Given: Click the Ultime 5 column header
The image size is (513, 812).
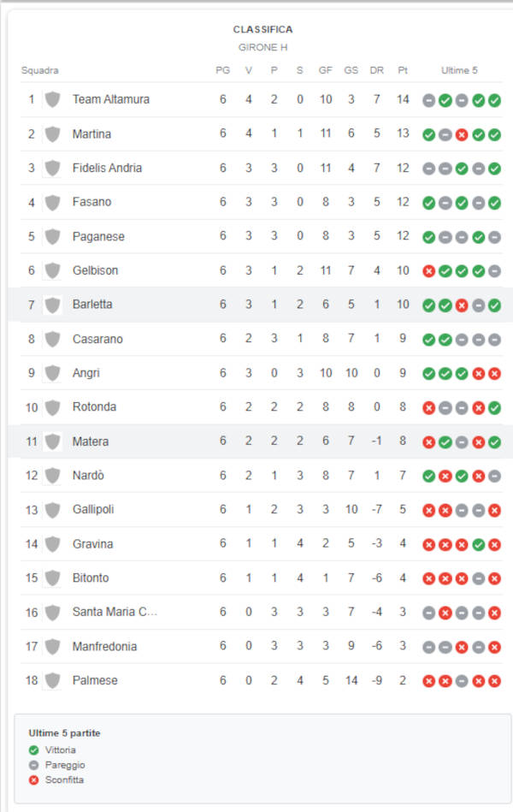Looking at the screenshot, I should tap(459, 70).
